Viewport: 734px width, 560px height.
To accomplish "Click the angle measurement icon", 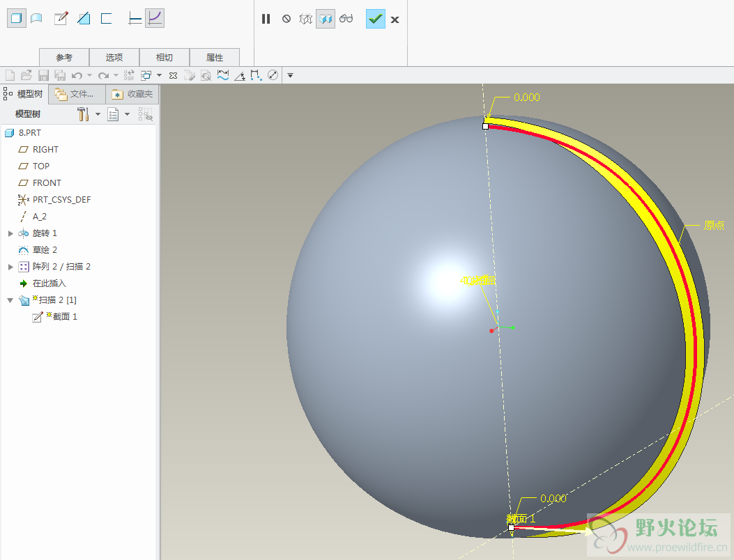I will (240, 75).
